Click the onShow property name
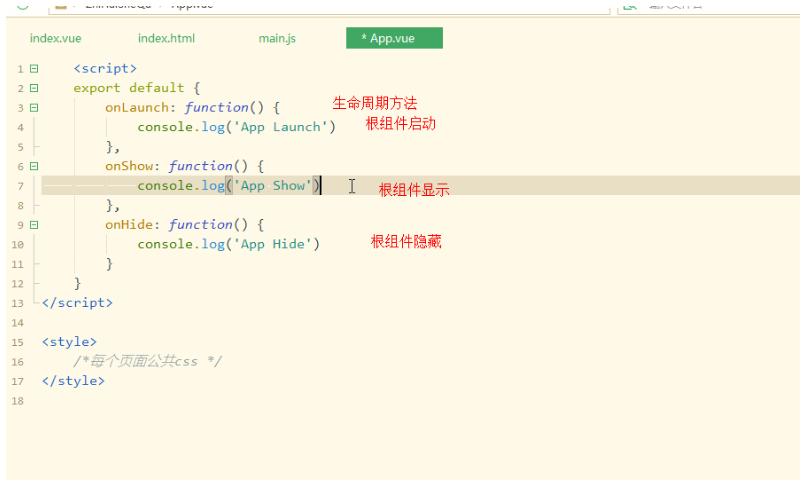Image resolution: width=807 pixels, height=482 pixels. [129, 166]
